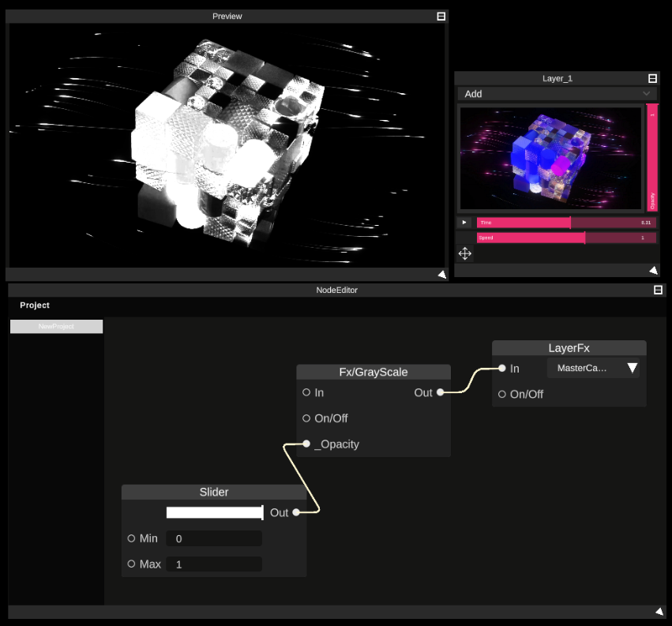Select the pan crosshair icon in Layer_1 panel
Image resolution: width=672 pixels, height=626 pixels.
(464, 253)
